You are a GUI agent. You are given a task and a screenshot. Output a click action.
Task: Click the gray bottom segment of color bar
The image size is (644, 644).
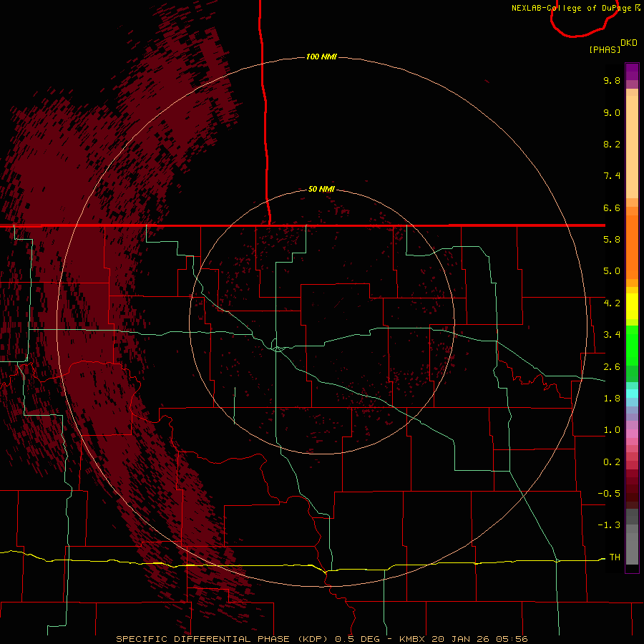pos(632,548)
